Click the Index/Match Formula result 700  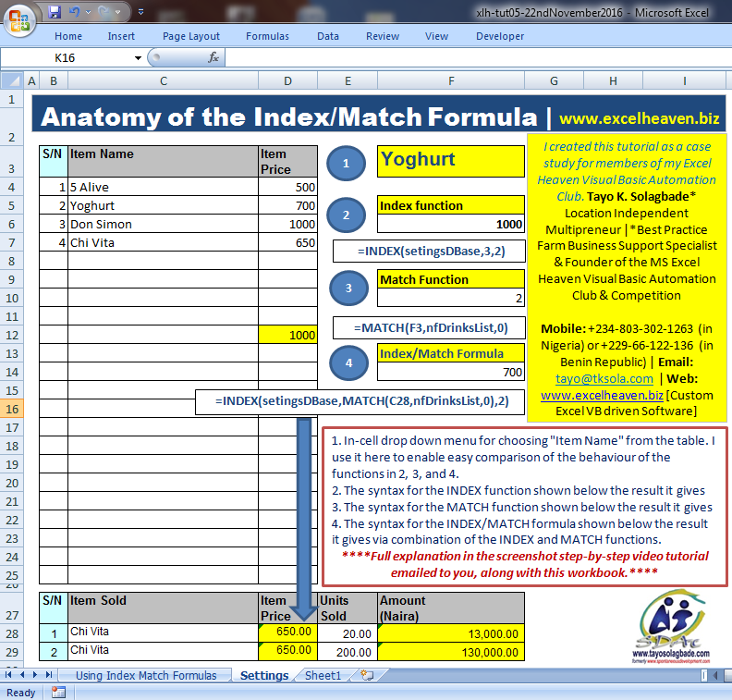tap(451, 372)
